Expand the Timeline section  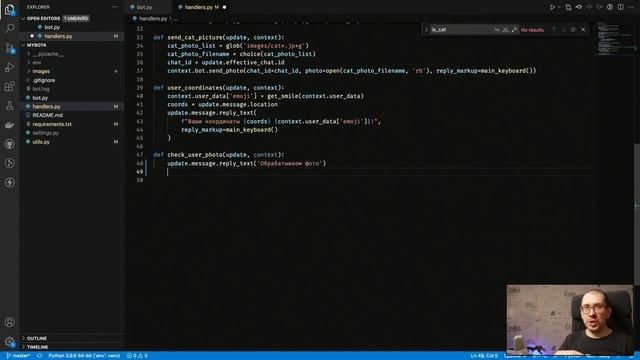click(x=38, y=347)
